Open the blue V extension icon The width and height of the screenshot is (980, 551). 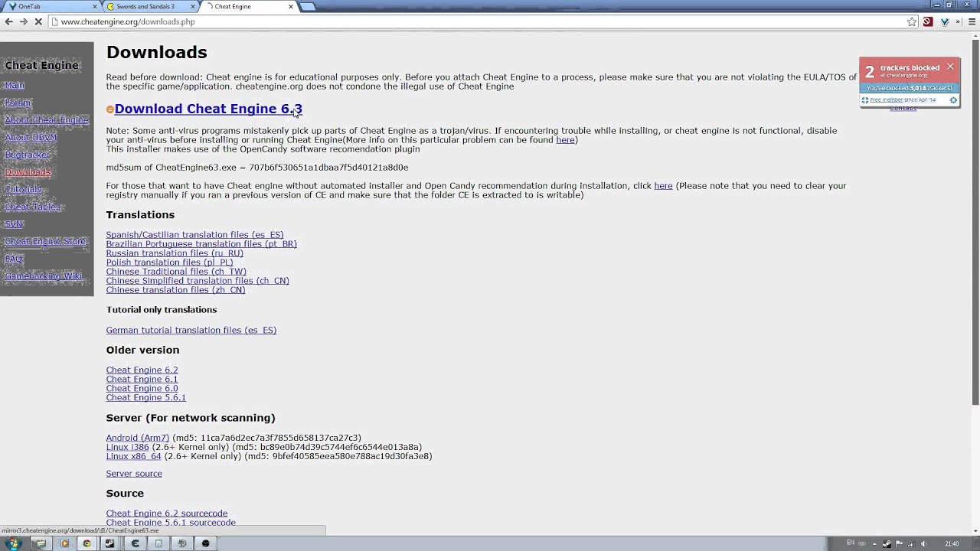(944, 22)
